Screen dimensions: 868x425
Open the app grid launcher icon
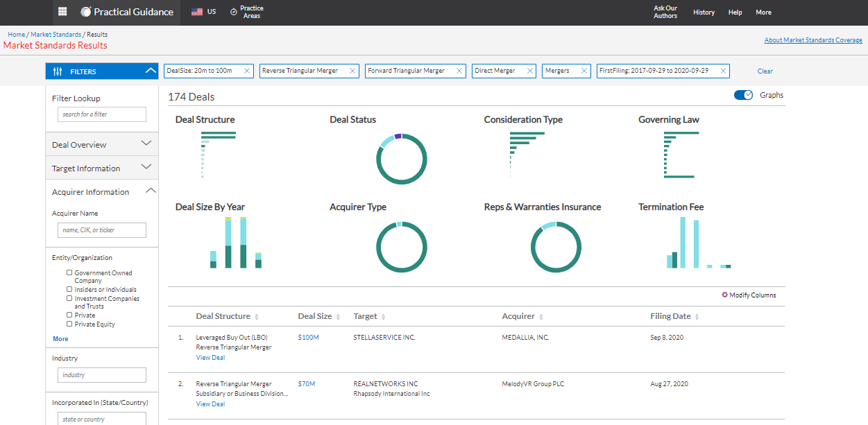tap(62, 12)
